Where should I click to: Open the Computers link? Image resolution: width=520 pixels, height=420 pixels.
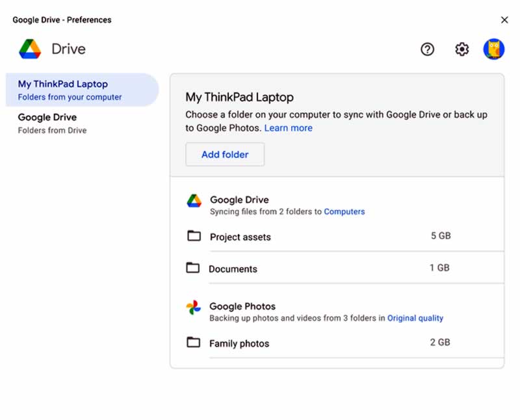(x=344, y=212)
